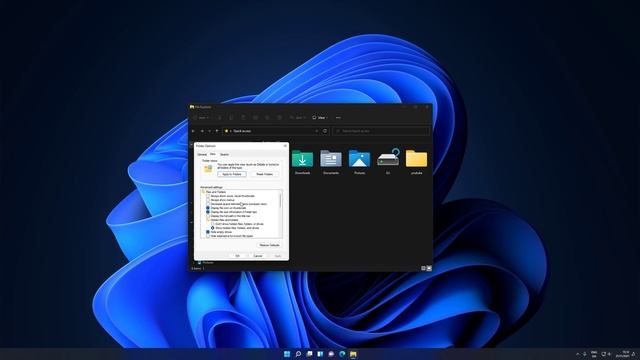The image size is (640, 360).
Task: Click the Delete icon in Explorer toolbar
Action: 279,118
